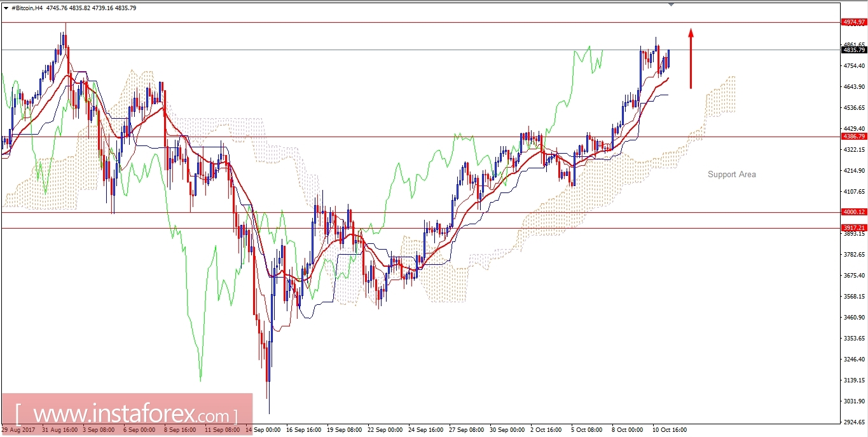Click the 29 Aug 2017 date label
This screenshot has height=437, width=868.
pos(19,430)
